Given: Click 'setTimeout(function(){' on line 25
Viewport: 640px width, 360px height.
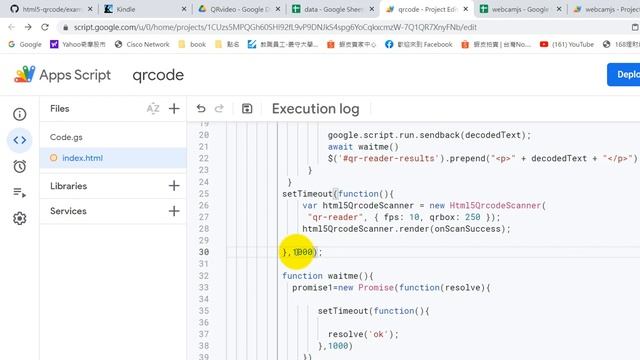Looking at the screenshot, I should (x=338, y=194).
